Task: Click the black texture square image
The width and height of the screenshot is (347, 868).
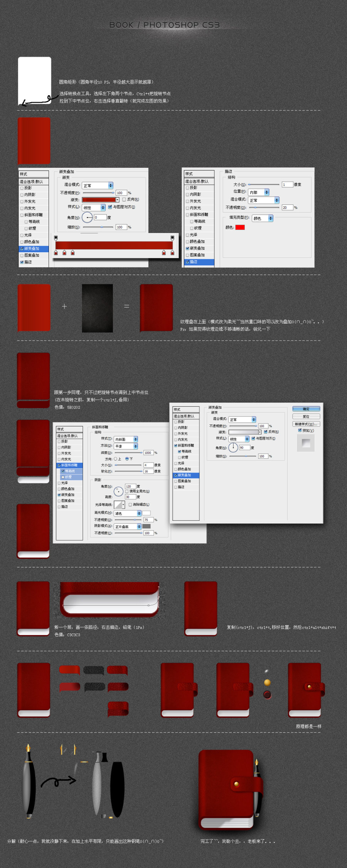Action: (97, 308)
